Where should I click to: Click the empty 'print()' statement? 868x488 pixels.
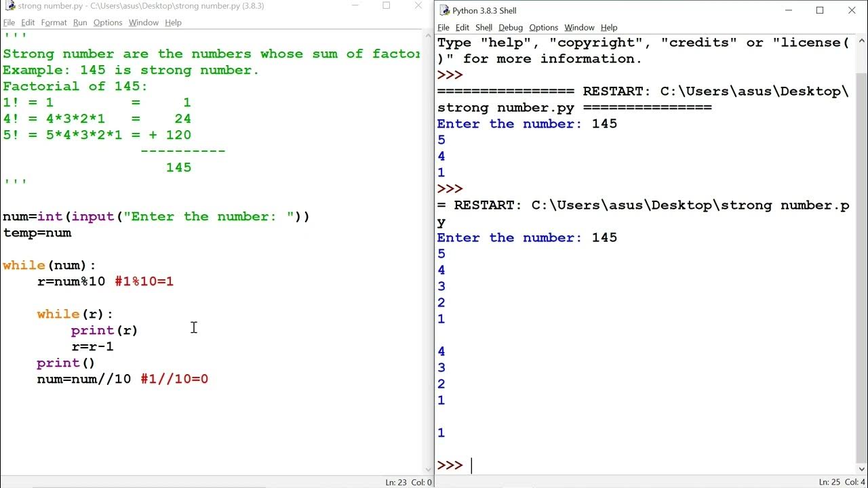tap(66, 363)
